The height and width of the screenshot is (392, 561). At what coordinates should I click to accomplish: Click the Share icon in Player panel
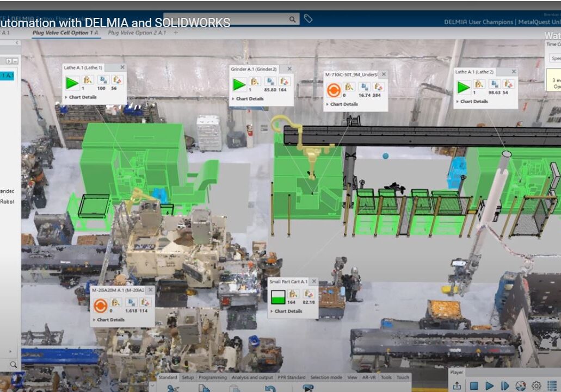point(457,385)
